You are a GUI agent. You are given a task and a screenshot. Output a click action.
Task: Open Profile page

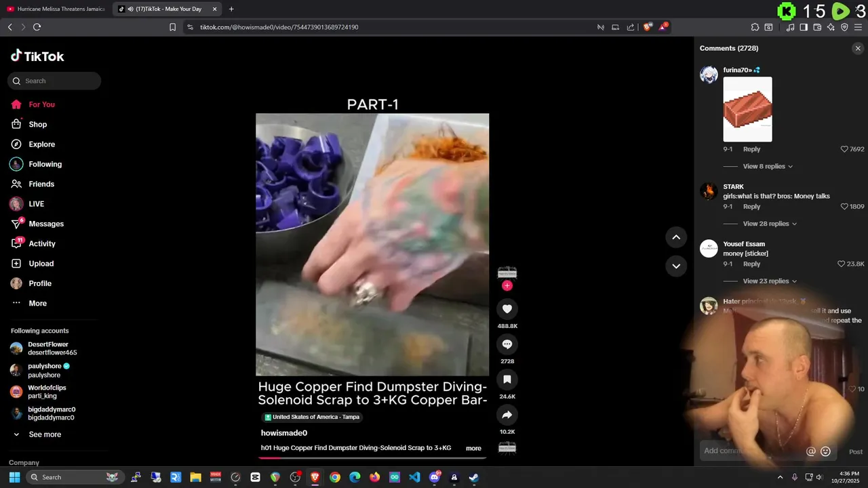coord(40,283)
